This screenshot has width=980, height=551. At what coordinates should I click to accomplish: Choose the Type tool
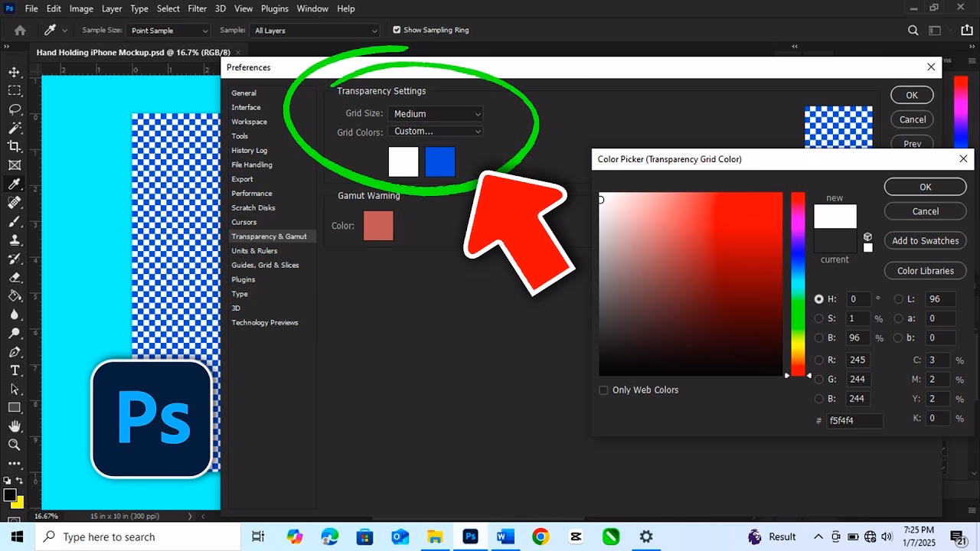(14, 370)
